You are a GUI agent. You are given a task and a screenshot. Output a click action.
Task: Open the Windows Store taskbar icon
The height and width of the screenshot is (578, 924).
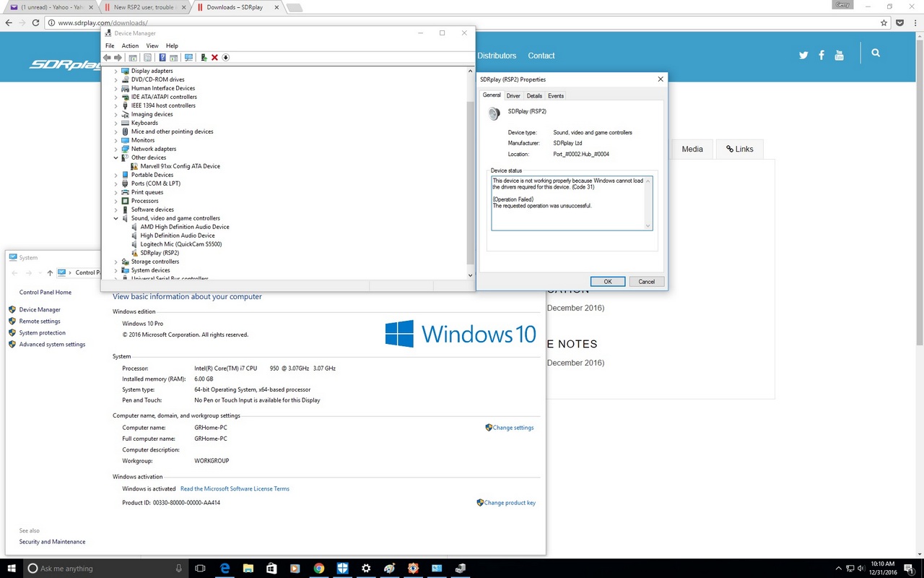[x=271, y=569]
